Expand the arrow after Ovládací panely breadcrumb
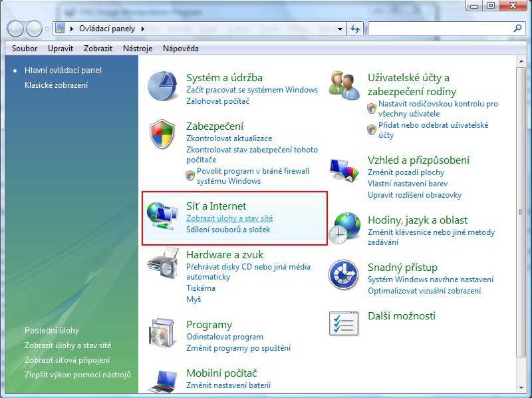 click(143, 29)
